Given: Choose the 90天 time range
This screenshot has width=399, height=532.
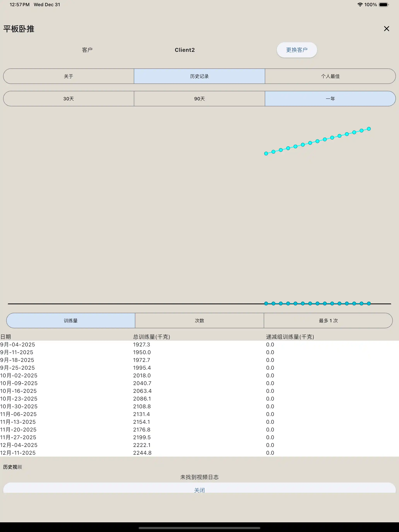Looking at the screenshot, I should [199, 99].
